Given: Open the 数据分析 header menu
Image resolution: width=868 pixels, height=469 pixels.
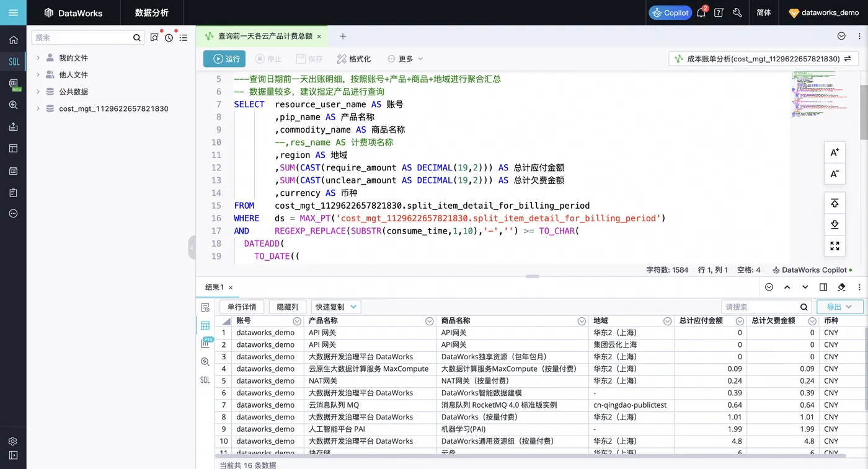Looking at the screenshot, I should (x=151, y=12).
